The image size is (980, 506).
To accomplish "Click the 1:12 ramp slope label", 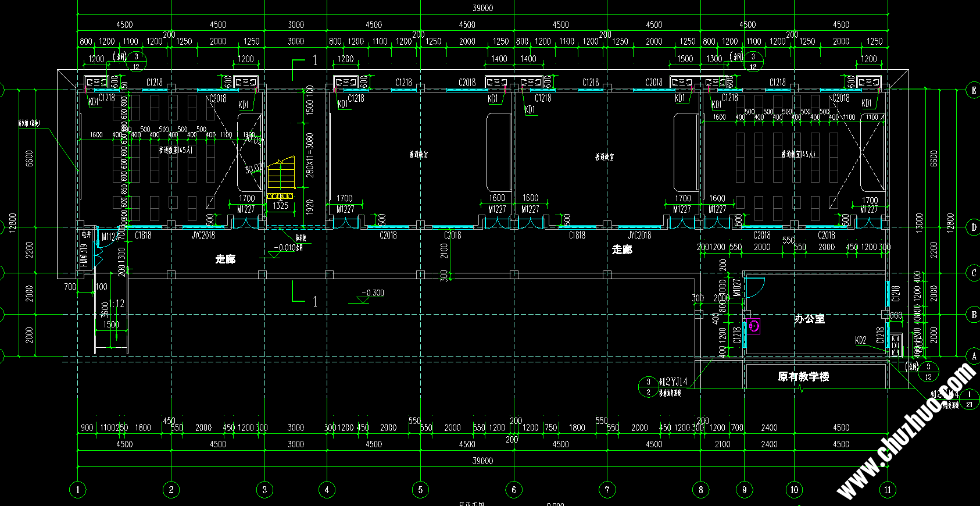I will coord(117,304).
